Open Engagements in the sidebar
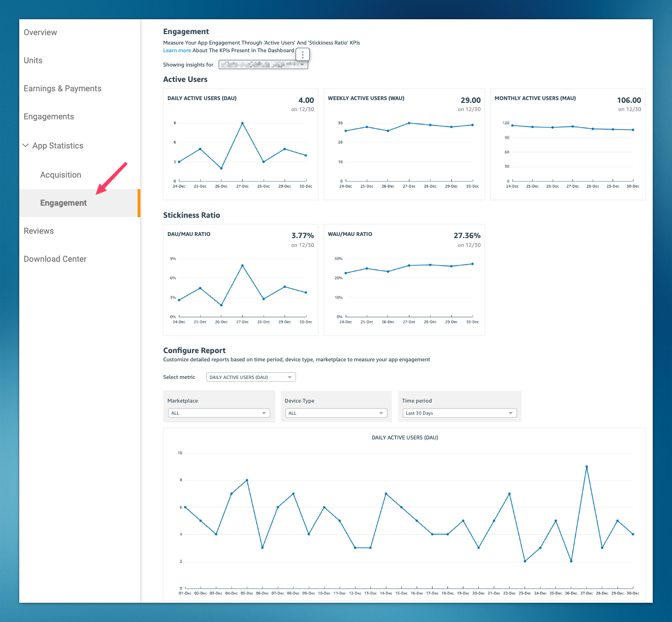This screenshot has width=672, height=622. click(48, 117)
